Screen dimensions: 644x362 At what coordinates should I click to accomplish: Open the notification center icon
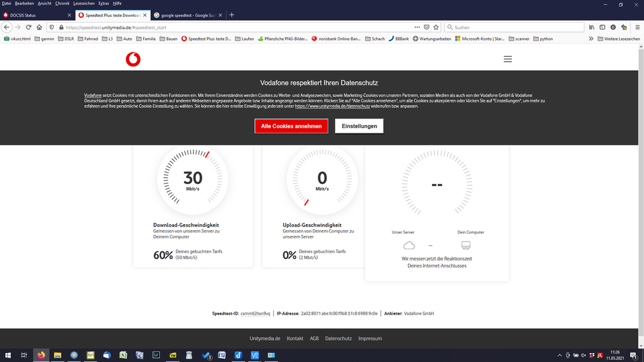click(x=634, y=356)
